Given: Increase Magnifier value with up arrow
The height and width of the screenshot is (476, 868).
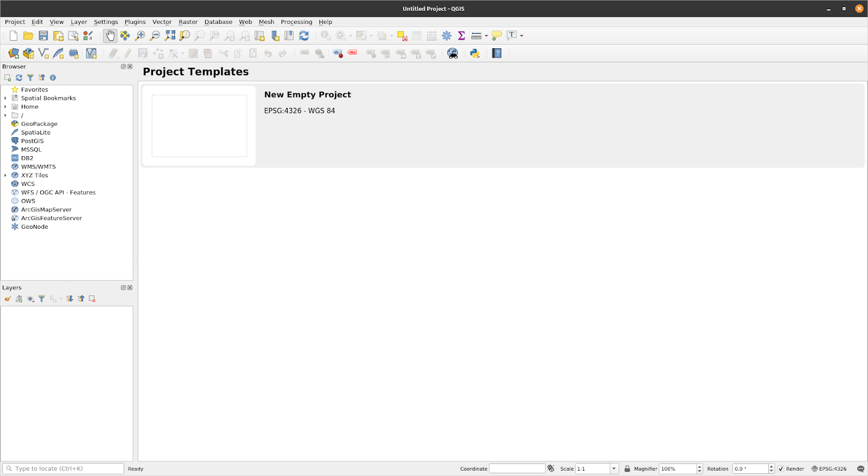Looking at the screenshot, I should point(699,467).
